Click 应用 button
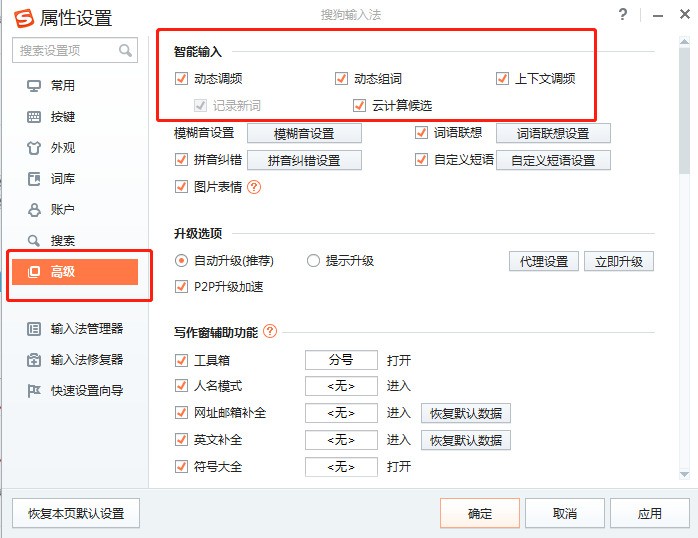Viewport: 698px width, 538px height. click(650, 513)
